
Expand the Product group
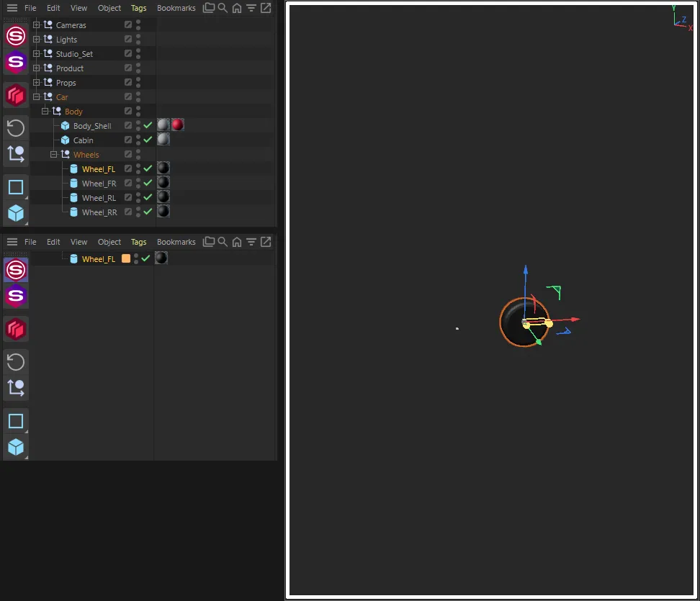tap(37, 68)
